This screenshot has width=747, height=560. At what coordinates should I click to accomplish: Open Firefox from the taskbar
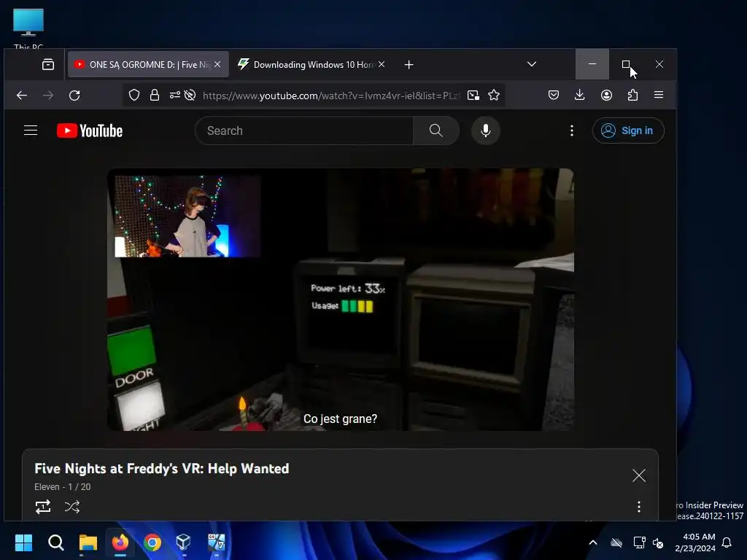(x=120, y=542)
